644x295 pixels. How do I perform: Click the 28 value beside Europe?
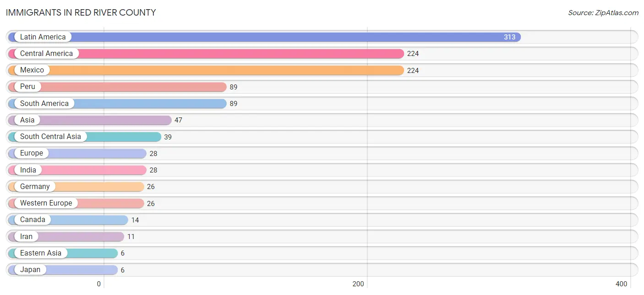[153, 154]
